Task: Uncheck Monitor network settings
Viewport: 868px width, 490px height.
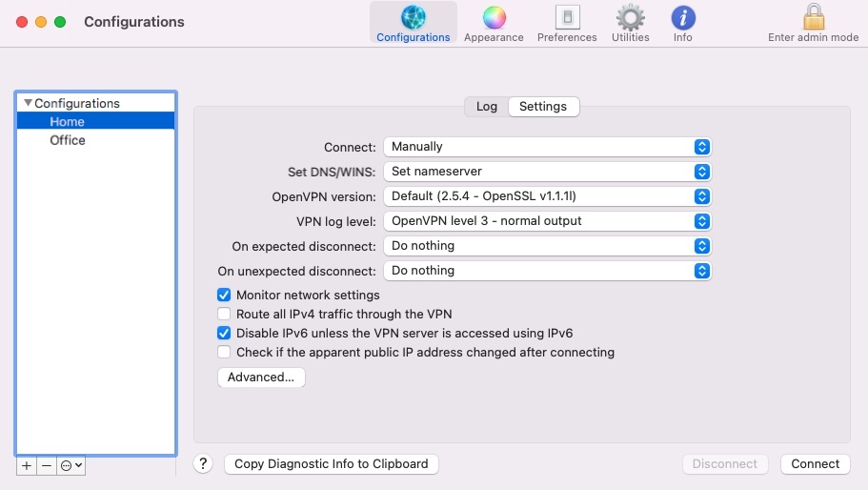Action: tap(224, 296)
